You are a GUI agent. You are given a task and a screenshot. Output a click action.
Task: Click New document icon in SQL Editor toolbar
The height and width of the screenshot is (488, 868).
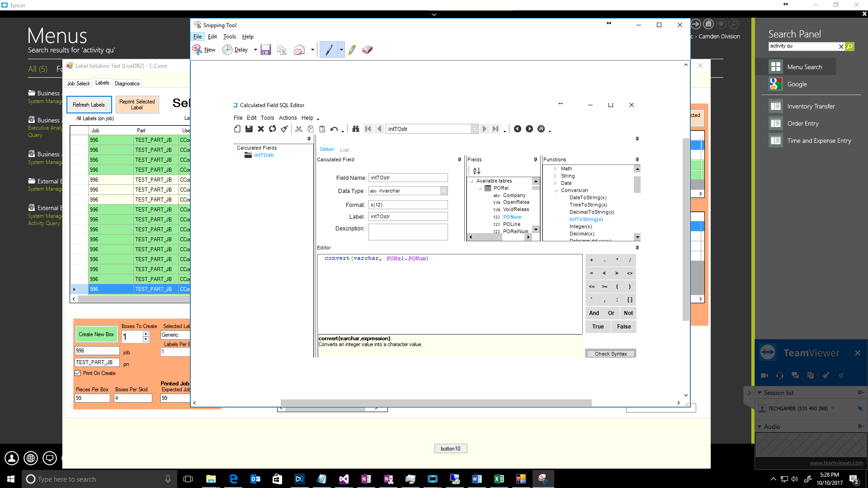(x=237, y=129)
